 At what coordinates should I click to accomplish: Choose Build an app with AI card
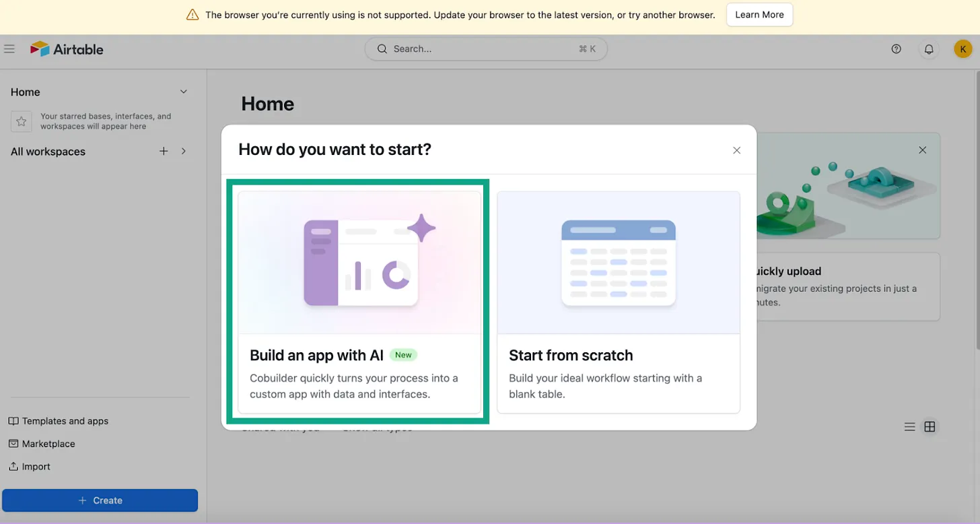pyautogui.click(x=359, y=302)
